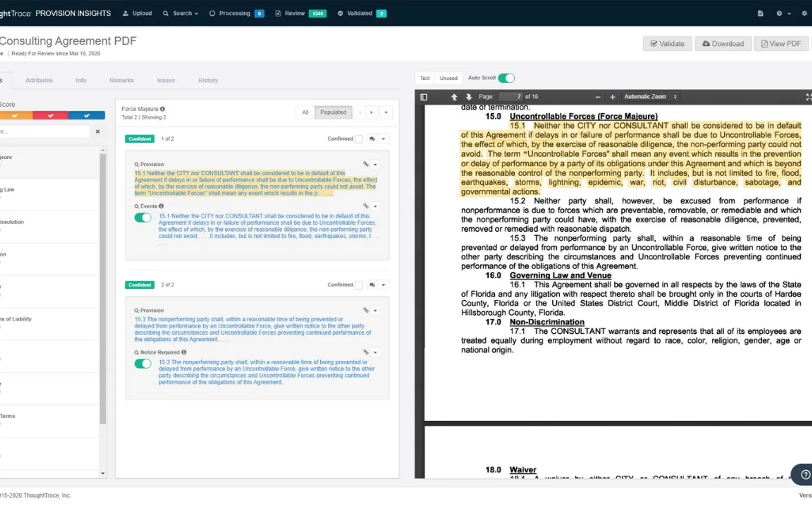Open dropdown arrow for provision 1 of 2 header

click(384, 139)
